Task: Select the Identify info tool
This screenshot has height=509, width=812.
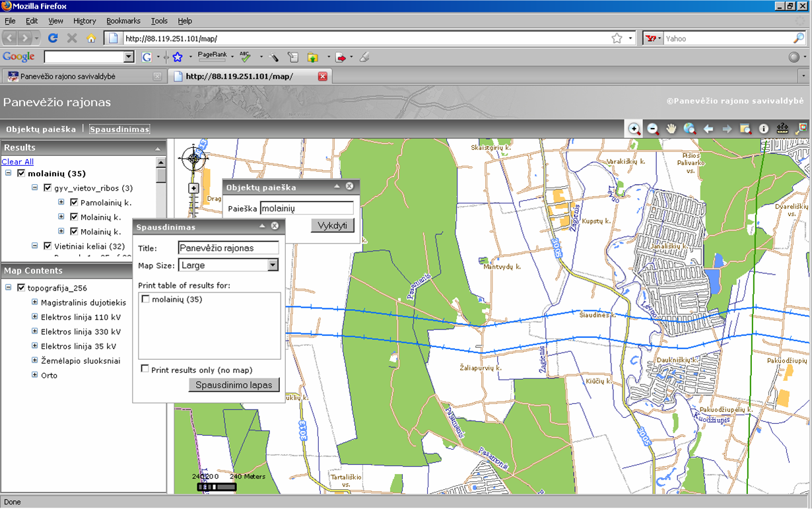Action: [764, 129]
